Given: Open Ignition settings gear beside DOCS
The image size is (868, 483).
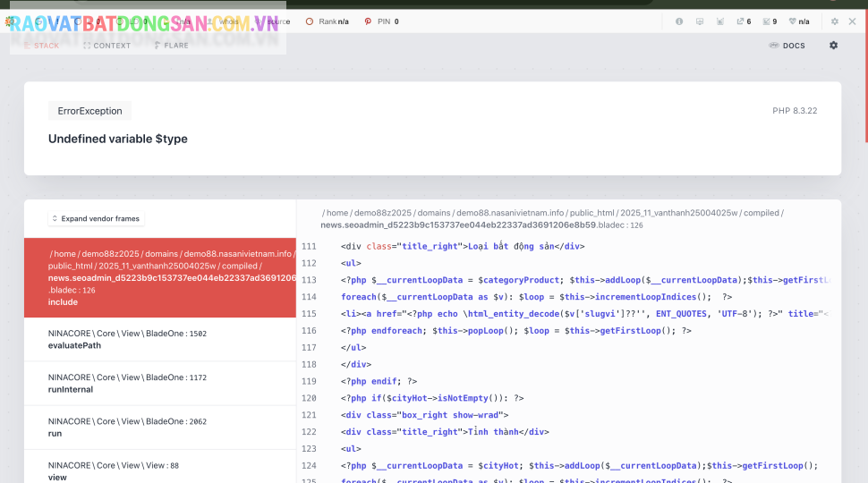Looking at the screenshot, I should tap(834, 46).
